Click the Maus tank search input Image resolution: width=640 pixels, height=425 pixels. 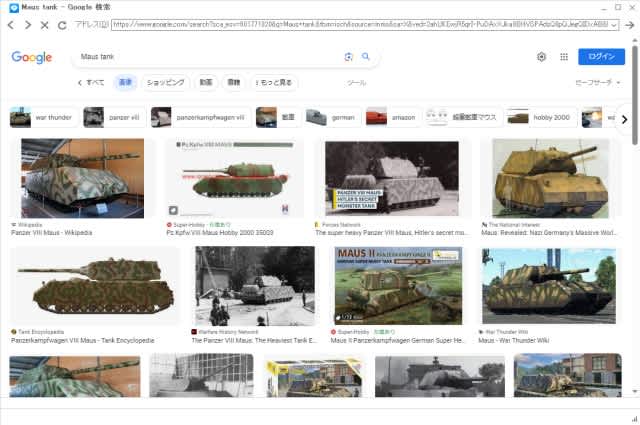(208, 57)
